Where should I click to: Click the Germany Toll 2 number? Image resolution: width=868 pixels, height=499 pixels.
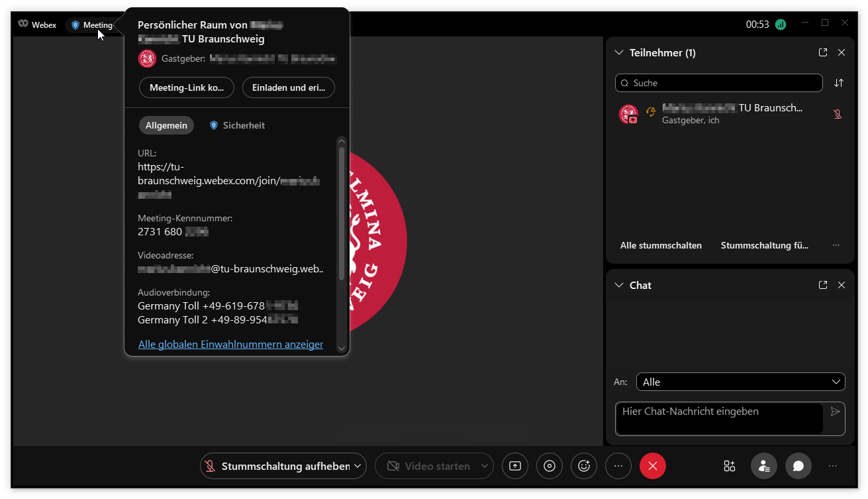[x=218, y=320]
